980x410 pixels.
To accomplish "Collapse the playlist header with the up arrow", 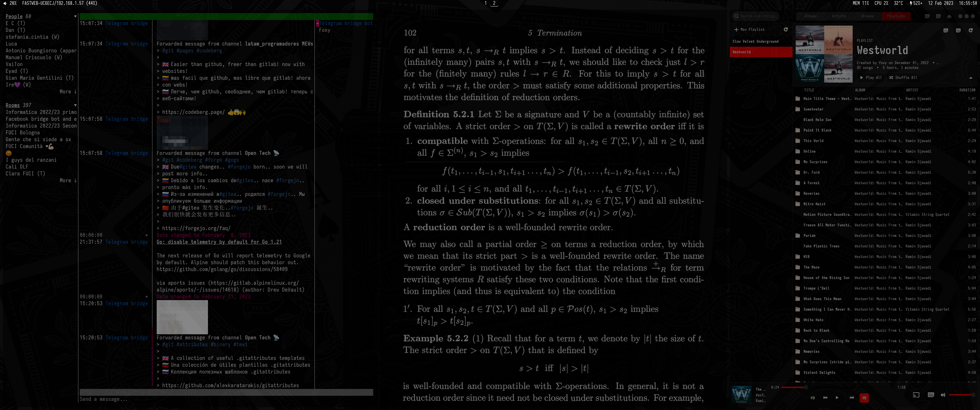I will [x=971, y=78].
